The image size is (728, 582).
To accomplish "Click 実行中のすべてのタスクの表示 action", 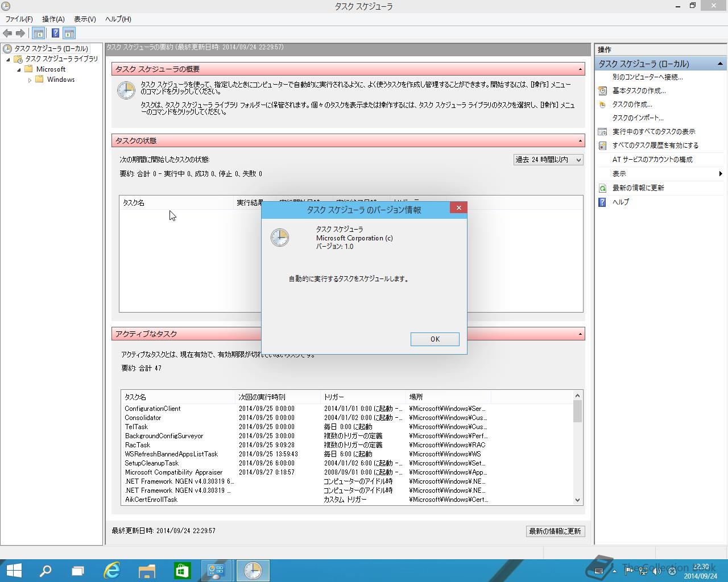I will tap(653, 132).
